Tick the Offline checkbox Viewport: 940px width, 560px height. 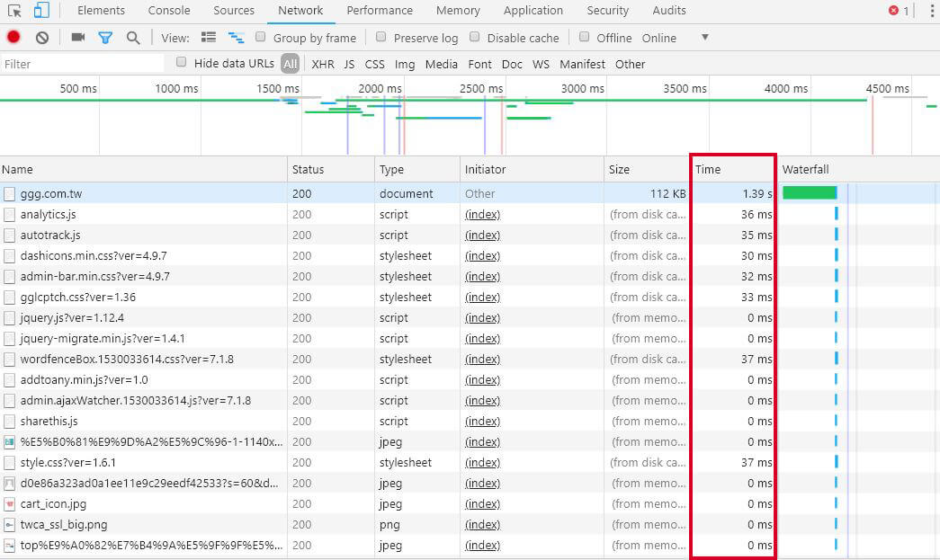coord(584,37)
